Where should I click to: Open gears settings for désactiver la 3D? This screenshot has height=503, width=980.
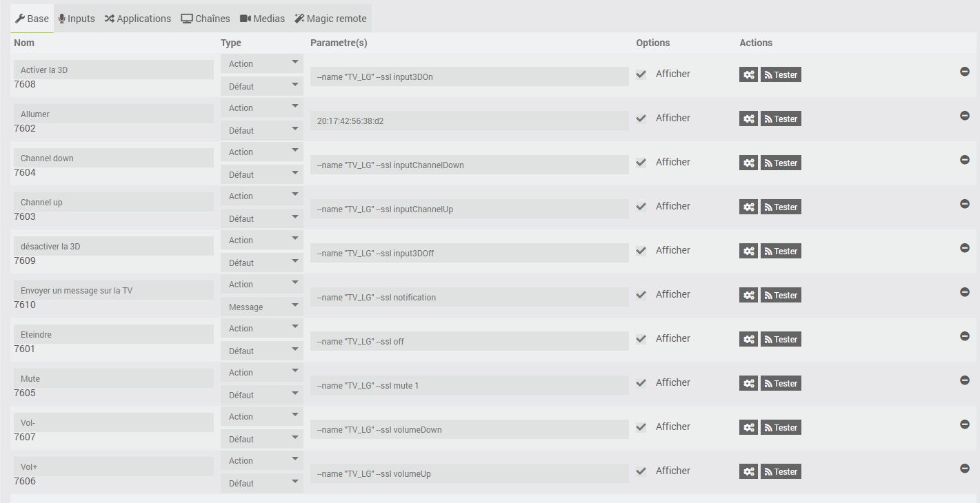pyautogui.click(x=748, y=251)
